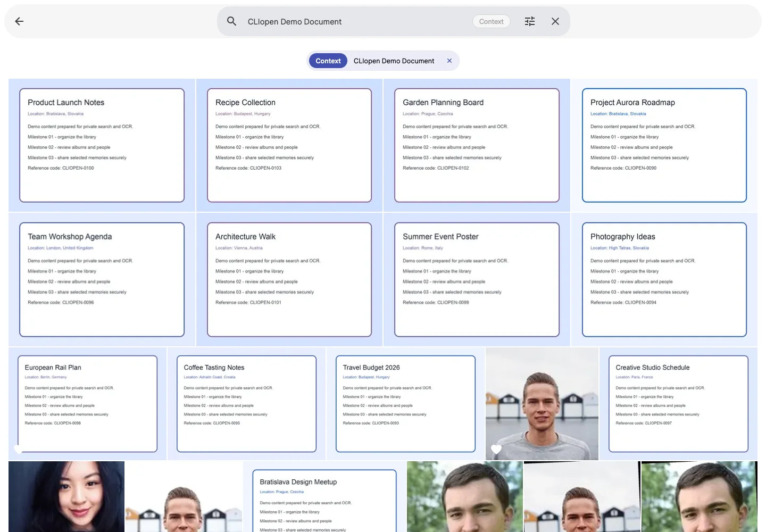Click the grey Context button in search bar
The height and width of the screenshot is (532, 766).
(491, 22)
